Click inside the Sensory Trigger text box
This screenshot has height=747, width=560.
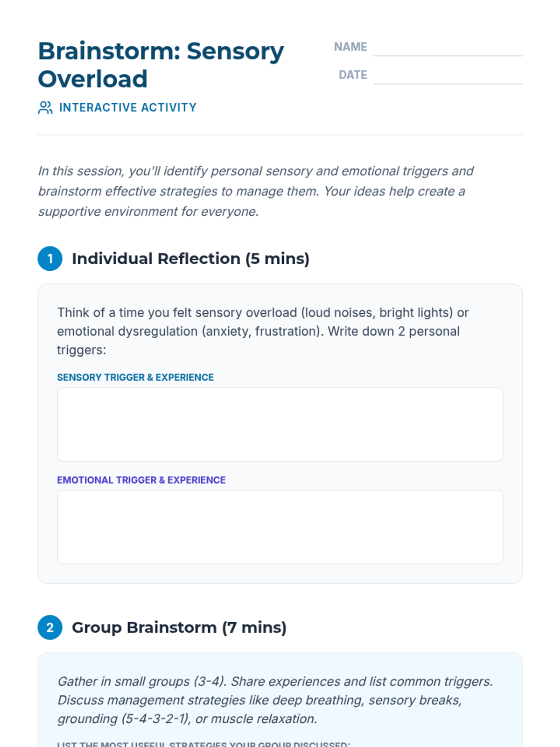click(x=280, y=424)
